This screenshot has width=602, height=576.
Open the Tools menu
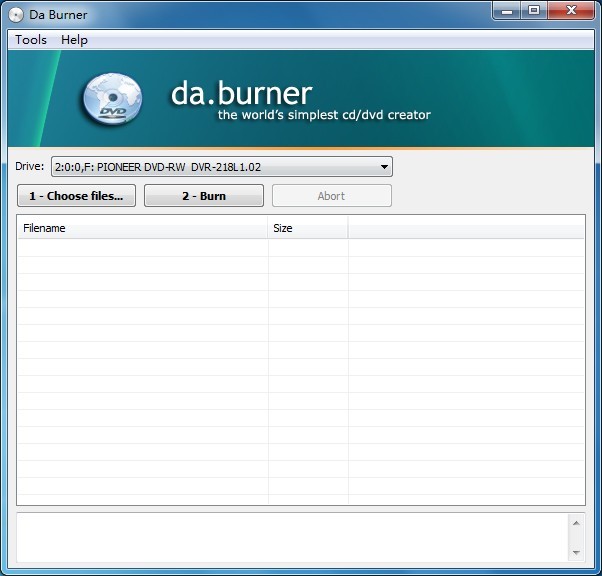tap(31, 40)
